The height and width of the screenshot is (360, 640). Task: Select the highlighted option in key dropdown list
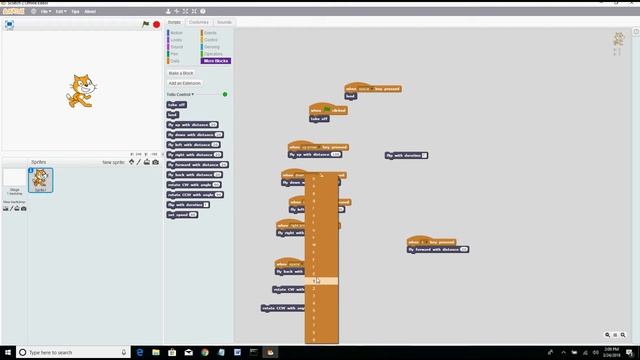(x=321, y=281)
